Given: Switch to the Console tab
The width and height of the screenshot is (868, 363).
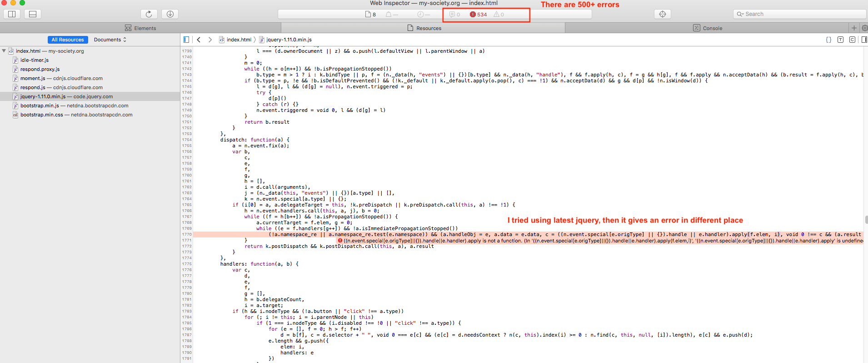Looking at the screenshot, I should [707, 28].
